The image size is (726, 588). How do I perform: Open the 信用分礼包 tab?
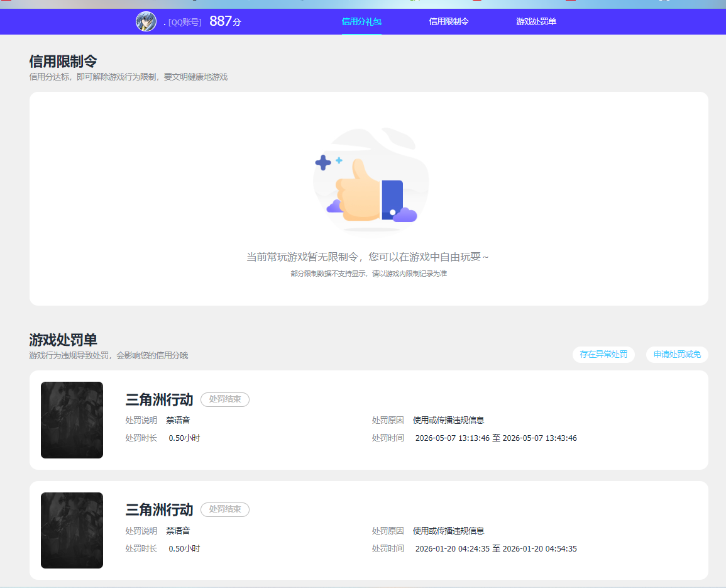361,21
